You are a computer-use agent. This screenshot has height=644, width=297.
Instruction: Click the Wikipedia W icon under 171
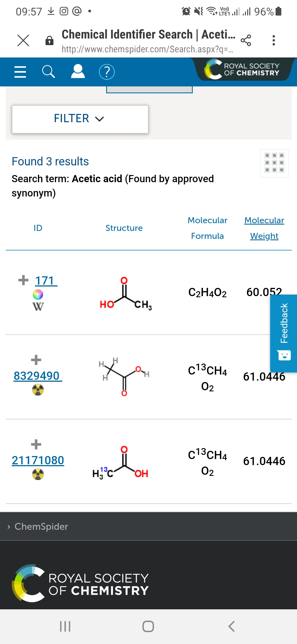coord(38,306)
